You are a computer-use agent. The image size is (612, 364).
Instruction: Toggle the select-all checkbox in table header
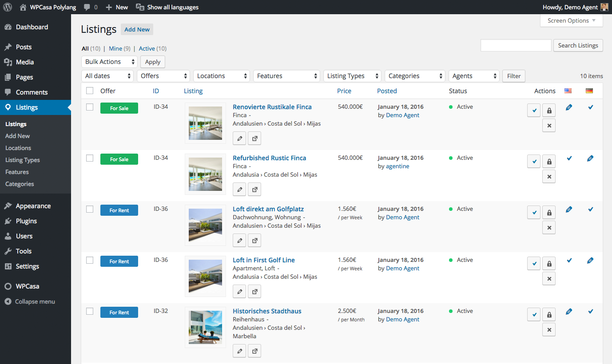point(90,91)
